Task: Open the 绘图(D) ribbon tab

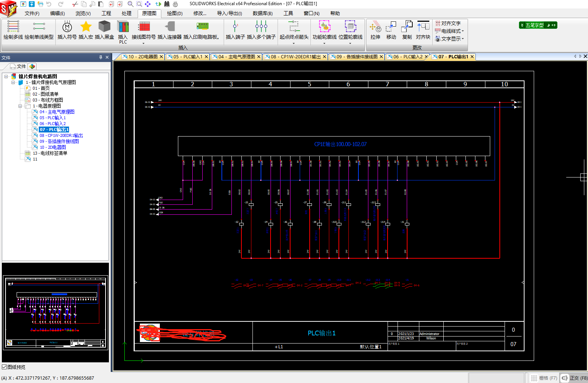Action: (175, 13)
